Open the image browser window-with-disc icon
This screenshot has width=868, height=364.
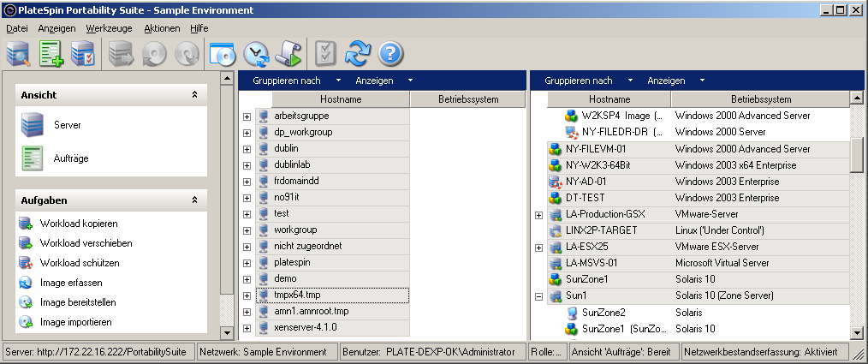tap(223, 54)
